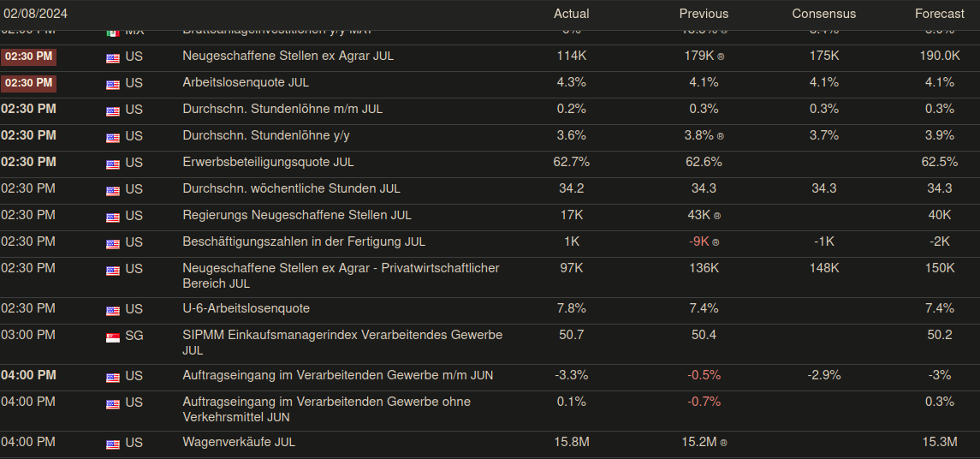Screen dimensions: 980x459
Task: Click the 02/08/2024 date header
Action: pos(36,14)
